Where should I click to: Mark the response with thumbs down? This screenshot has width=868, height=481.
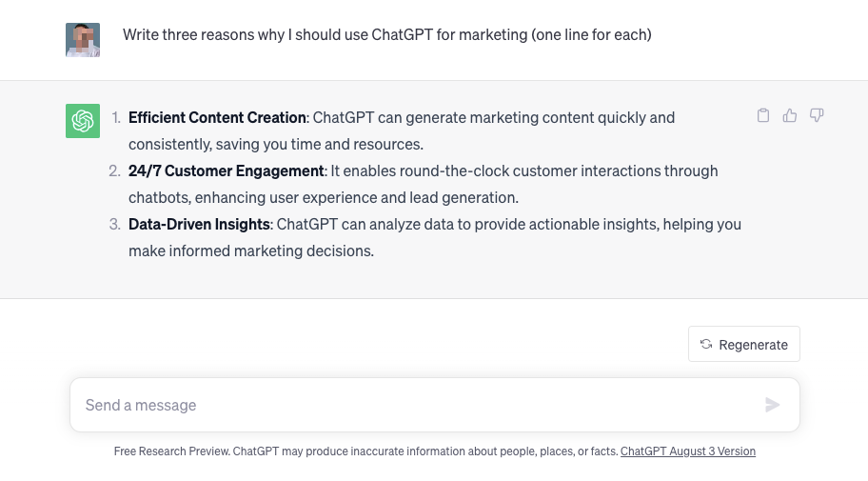817,115
